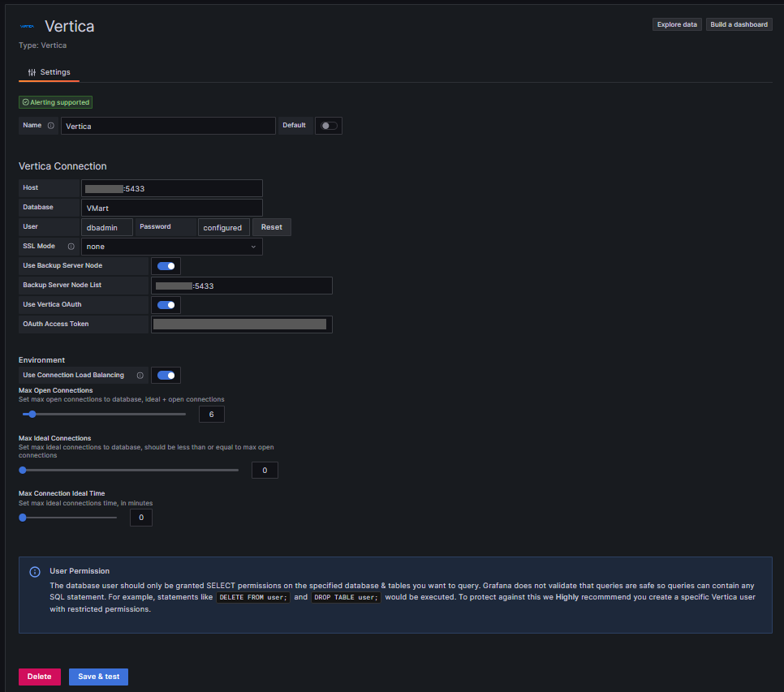This screenshot has height=692, width=784.
Task: Click the Max Connection Ideal Time slider handle
Action: pyautogui.click(x=23, y=518)
